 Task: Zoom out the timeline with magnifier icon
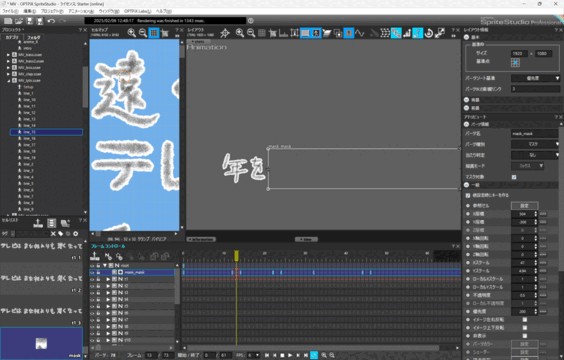click(x=332, y=355)
